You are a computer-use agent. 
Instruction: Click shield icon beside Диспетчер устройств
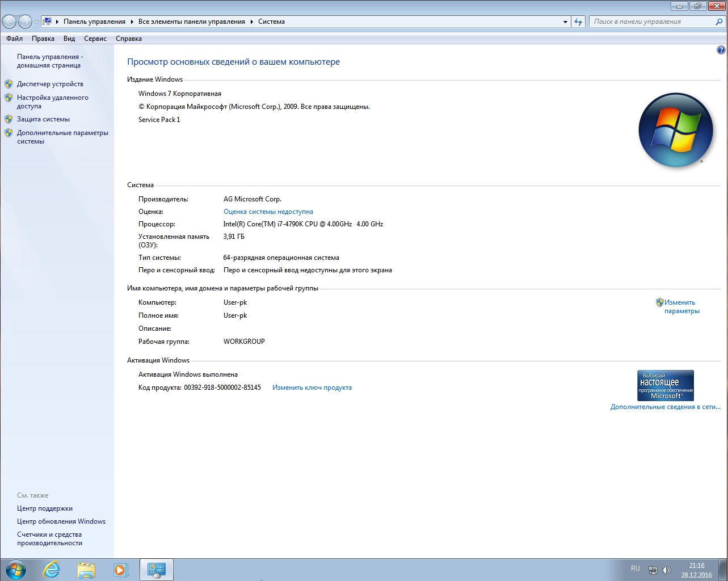(x=9, y=84)
